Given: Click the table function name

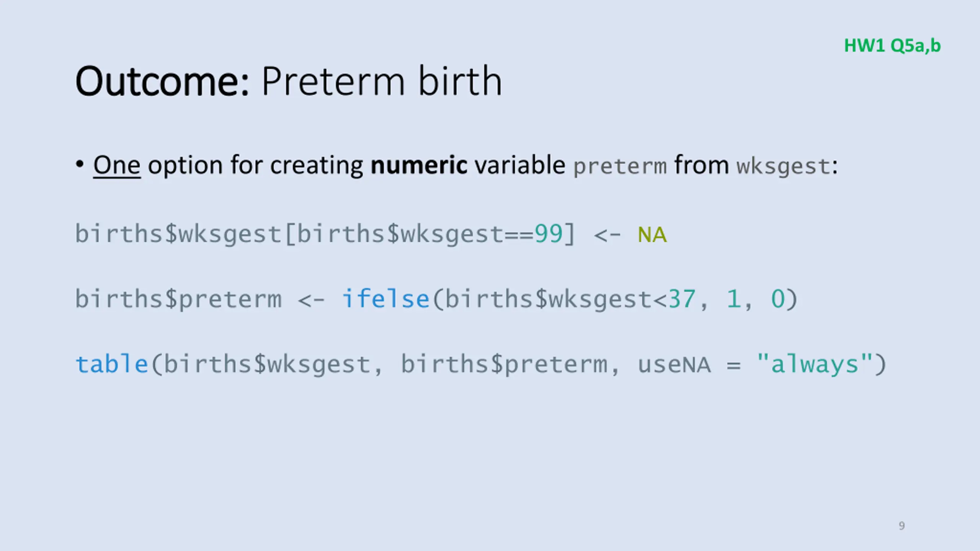Looking at the screenshot, I should 112,364.
